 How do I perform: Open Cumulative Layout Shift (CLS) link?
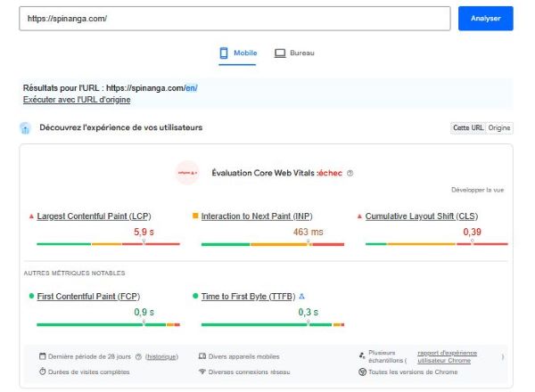pos(422,216)
